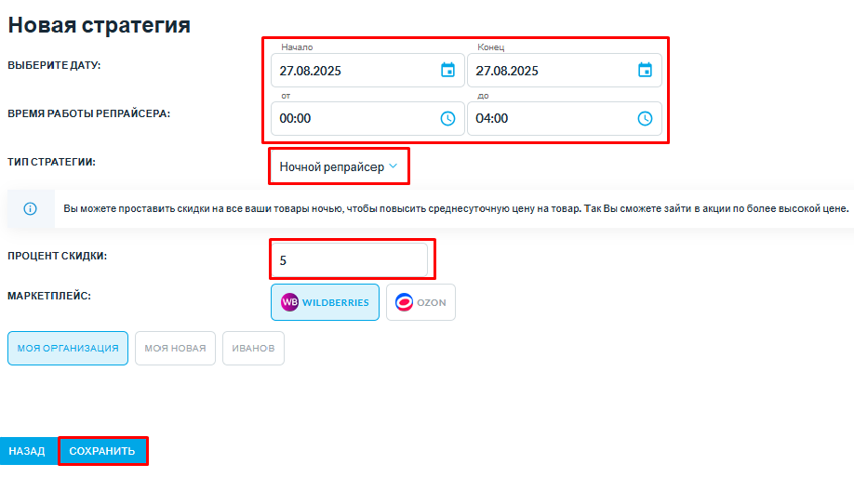This screenshot has height=504, width=854.
Task: Click the Wildberries WB logo icon
Action: click(x=289, y=302)
